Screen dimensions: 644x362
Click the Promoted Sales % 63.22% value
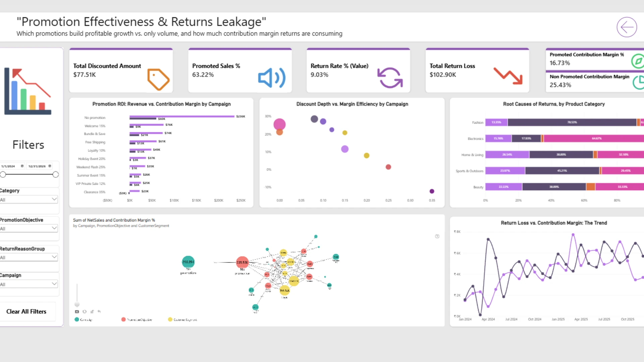(203, 75)
